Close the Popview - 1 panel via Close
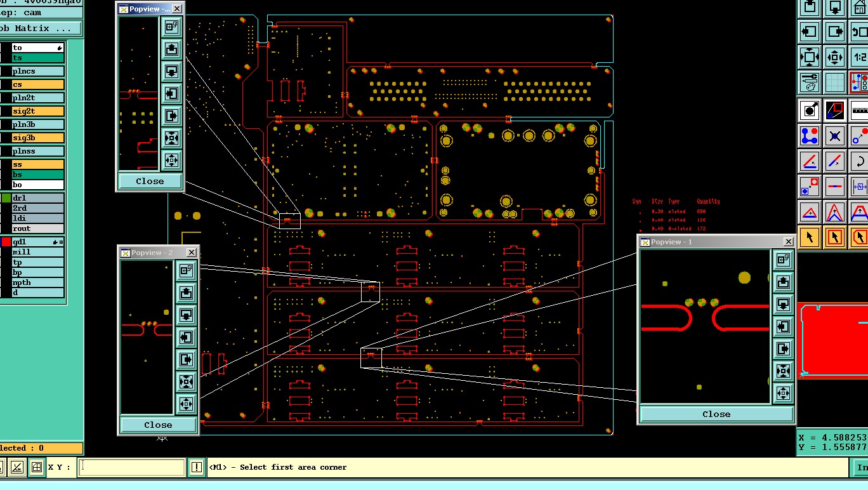 click(716, 414)
